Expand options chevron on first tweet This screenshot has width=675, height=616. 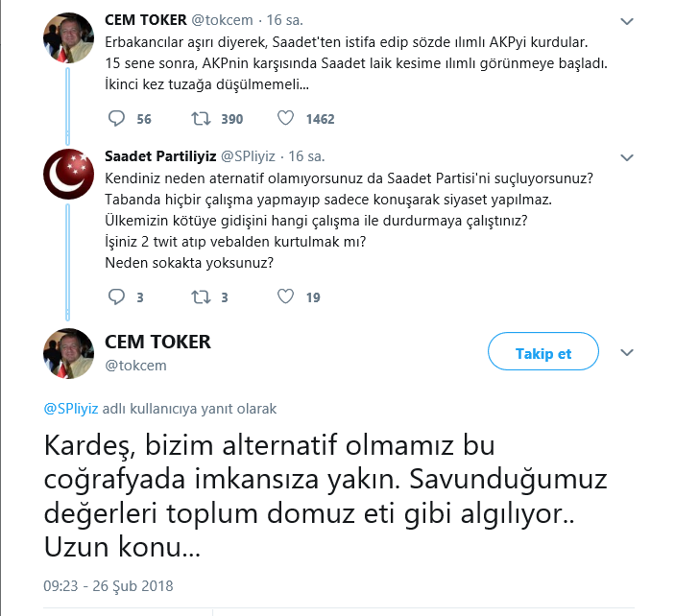(x=627, y=21)
